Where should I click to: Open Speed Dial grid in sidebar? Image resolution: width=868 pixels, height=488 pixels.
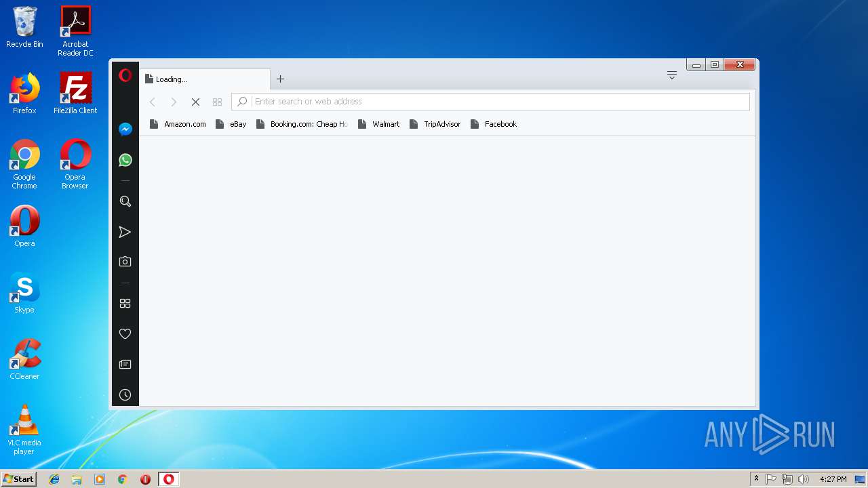pyautogui.click(x=125, y=304)
